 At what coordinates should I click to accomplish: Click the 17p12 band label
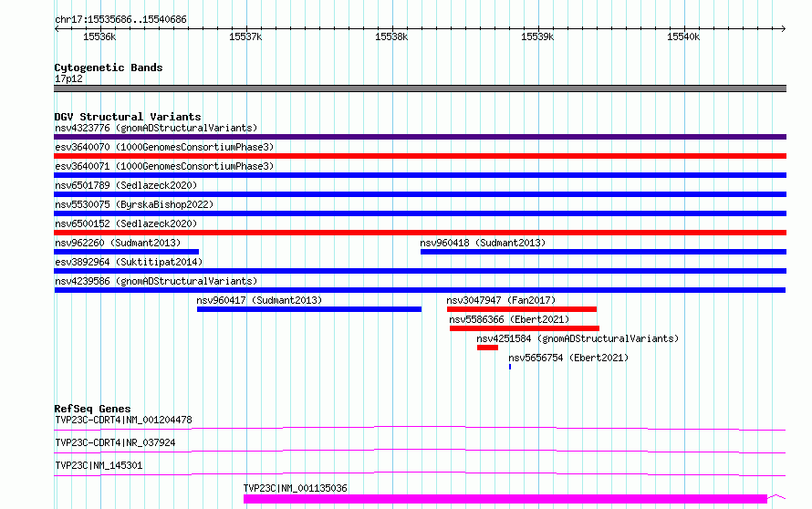click(68, 78)
